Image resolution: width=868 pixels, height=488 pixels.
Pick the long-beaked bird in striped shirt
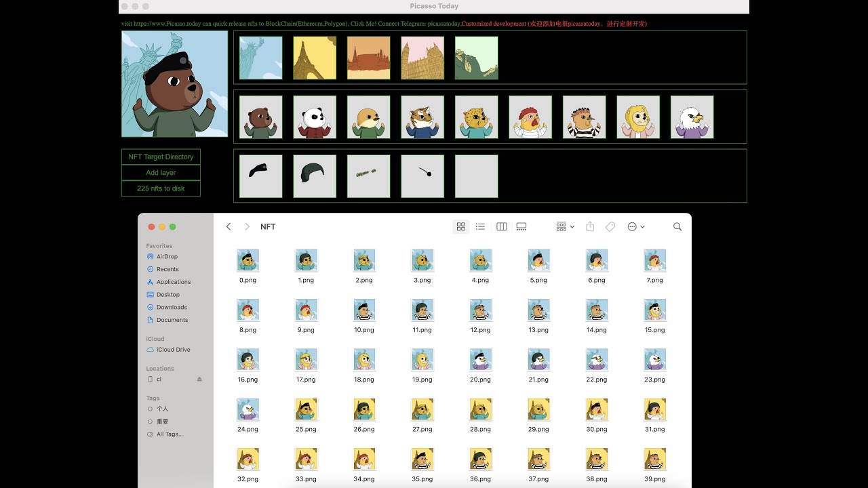(584, 117)
